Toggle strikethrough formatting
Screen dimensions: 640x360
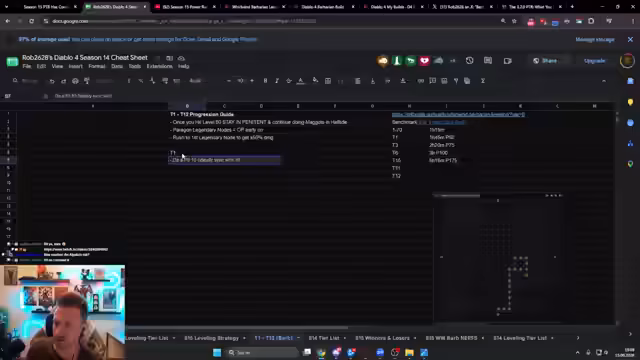coord(289,81)
